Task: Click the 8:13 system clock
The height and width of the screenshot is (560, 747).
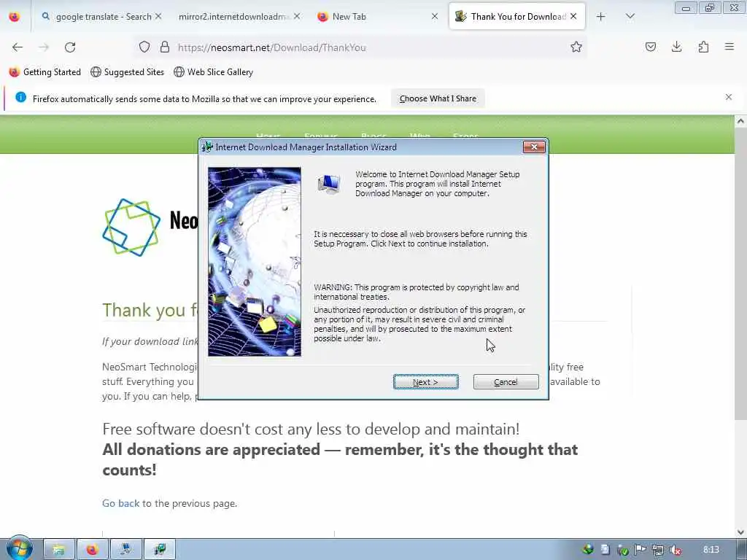Action: (x=711, y=550)
